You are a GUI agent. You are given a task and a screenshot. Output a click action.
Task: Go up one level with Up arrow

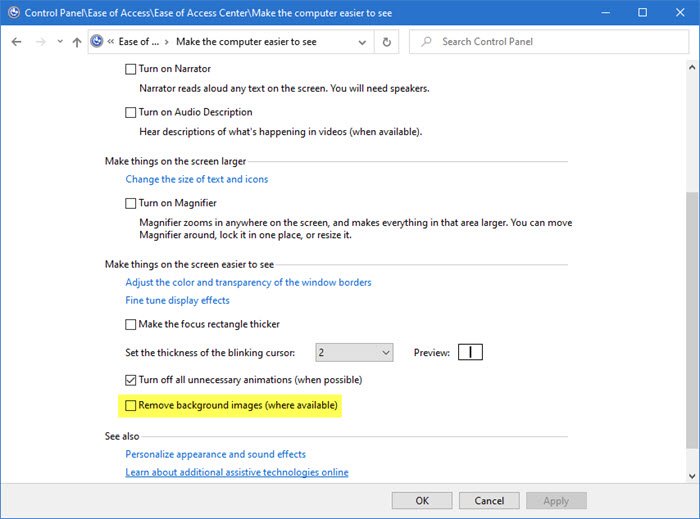coord(77,42)
